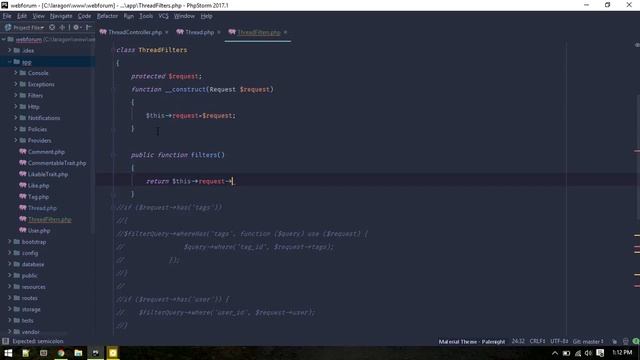This screenshot has height=360, width=640.
Task: Expand the storage folder
Action: pos(9,309)
